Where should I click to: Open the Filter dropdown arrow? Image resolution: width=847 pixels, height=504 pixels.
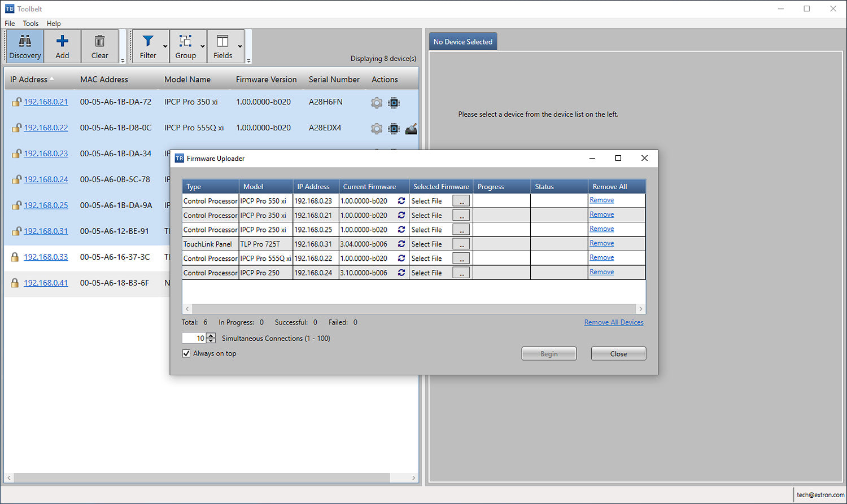tap(165, 46)
